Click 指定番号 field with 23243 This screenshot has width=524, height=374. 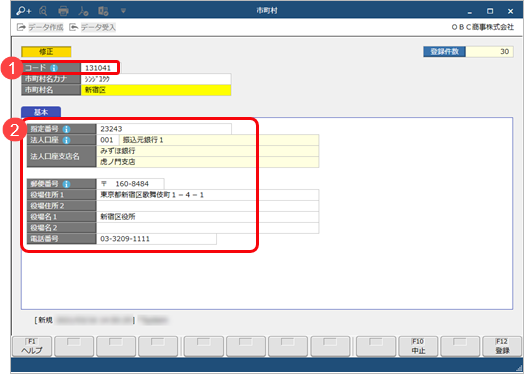point(164,129)
